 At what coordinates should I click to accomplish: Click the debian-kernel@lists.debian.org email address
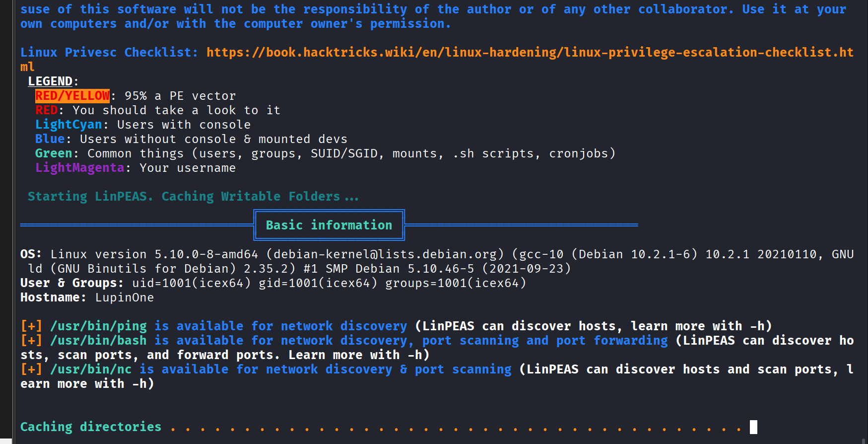[x=385, y=254]
